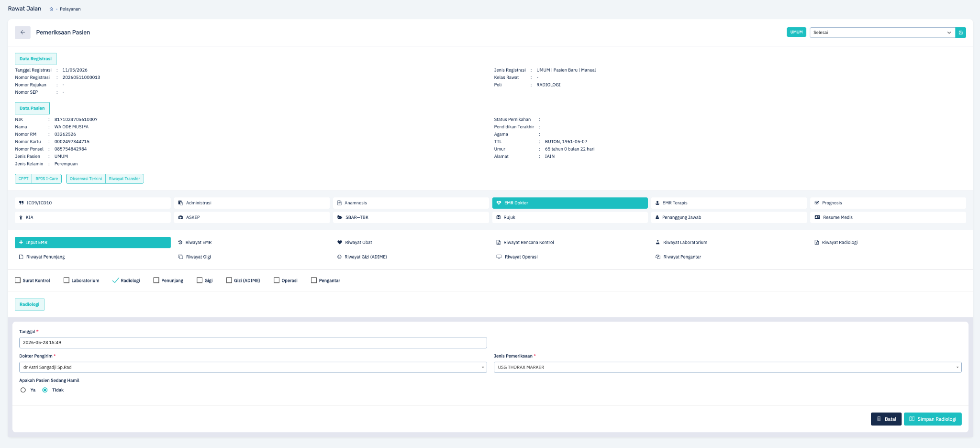
Task: Open Riwayat Laboratorium flask icon
Action: (658, 243)
